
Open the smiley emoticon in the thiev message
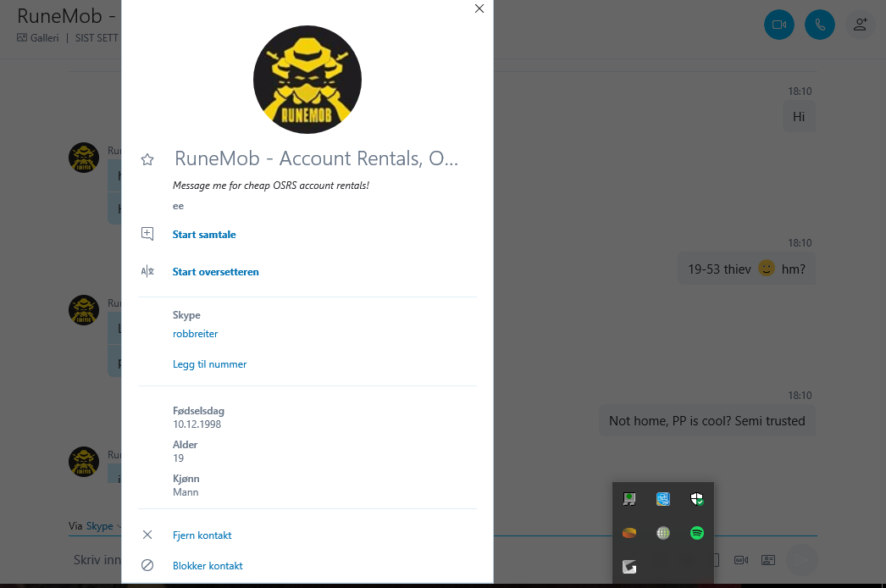click(x=767, y=268)
